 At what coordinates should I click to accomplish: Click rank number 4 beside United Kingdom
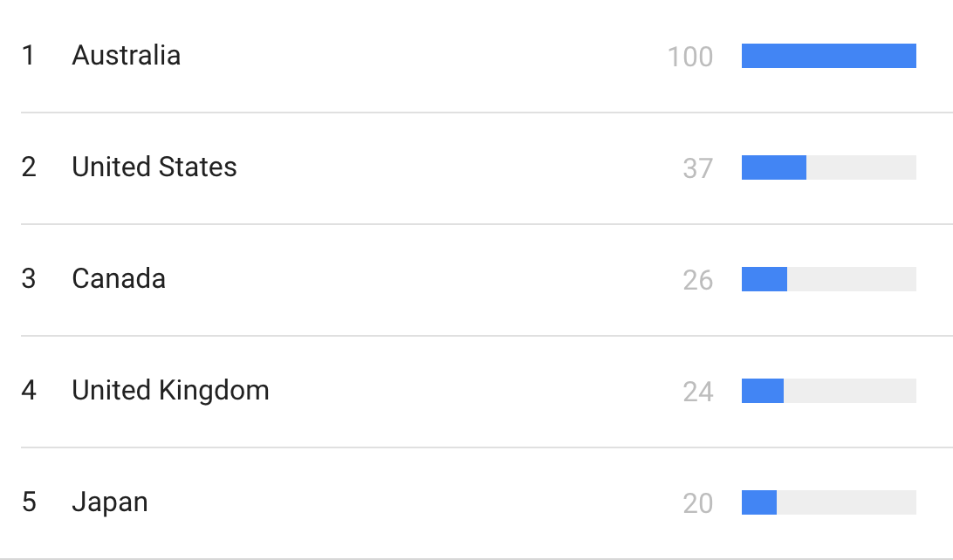click(29, 391)
